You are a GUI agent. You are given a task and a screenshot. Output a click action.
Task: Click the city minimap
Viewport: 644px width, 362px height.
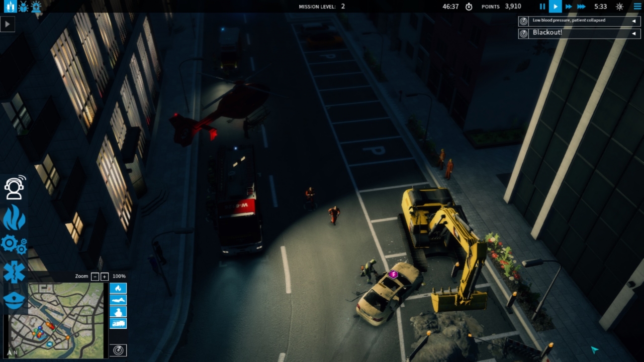click(56, 320)
